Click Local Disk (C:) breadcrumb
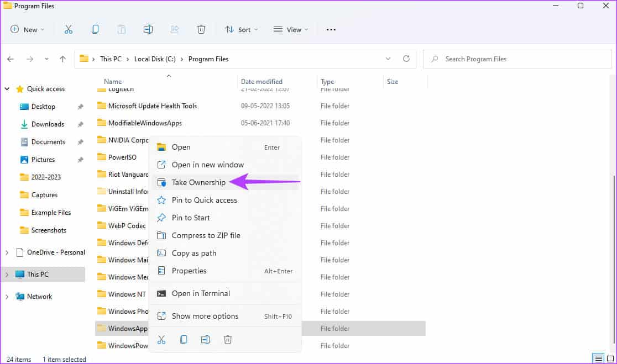 pyautogui.click(x=155, y=59)
